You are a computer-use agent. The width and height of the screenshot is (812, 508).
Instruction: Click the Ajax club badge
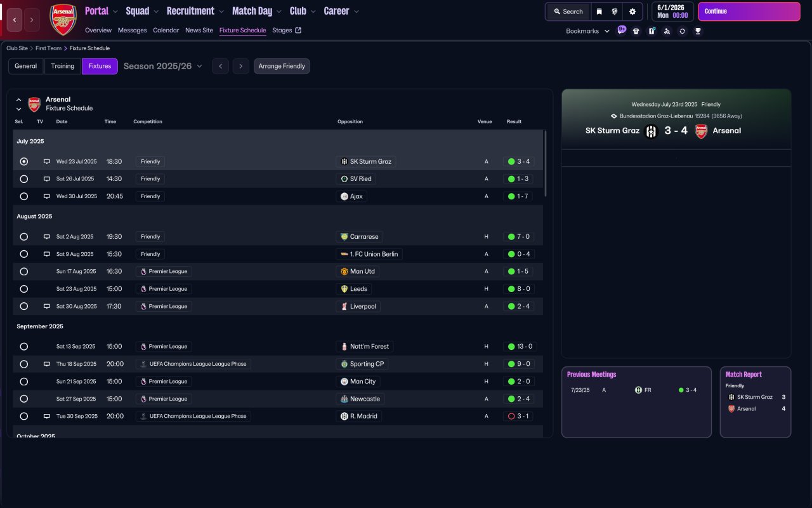coord(344,196)
